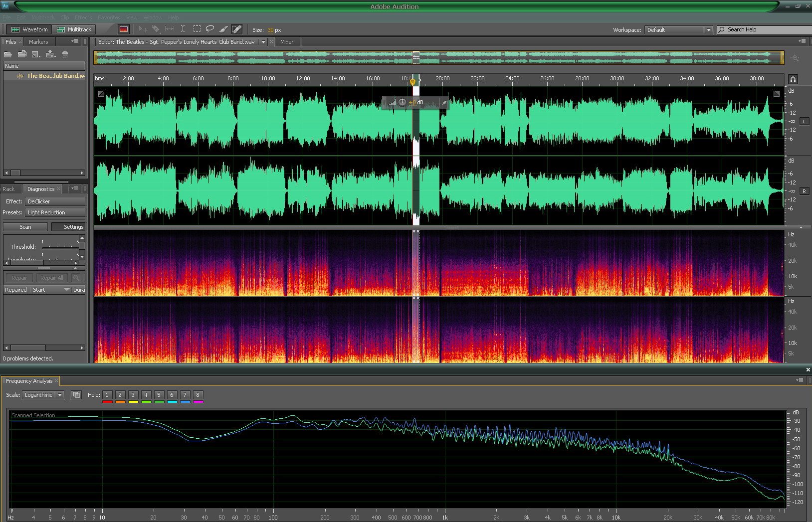Select the Spot Healing Brush tool
This screenshot has height=522, width=812.
coord(237,29)
